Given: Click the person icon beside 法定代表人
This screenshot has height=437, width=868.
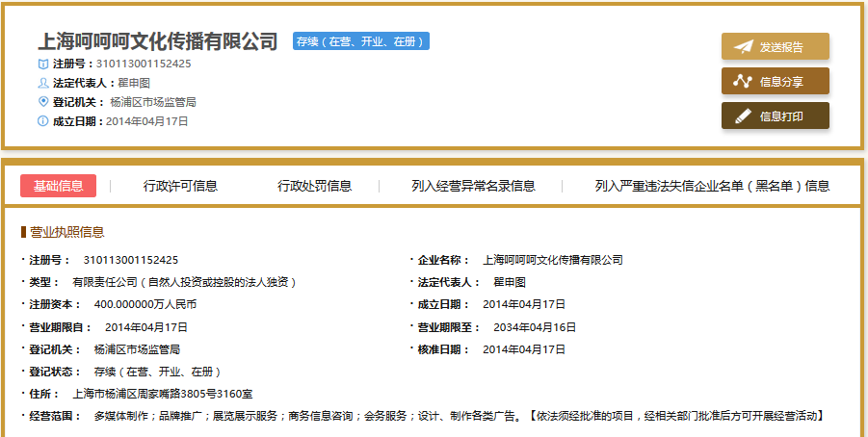Looking at the screenshot, I should (x=42, y=83).
